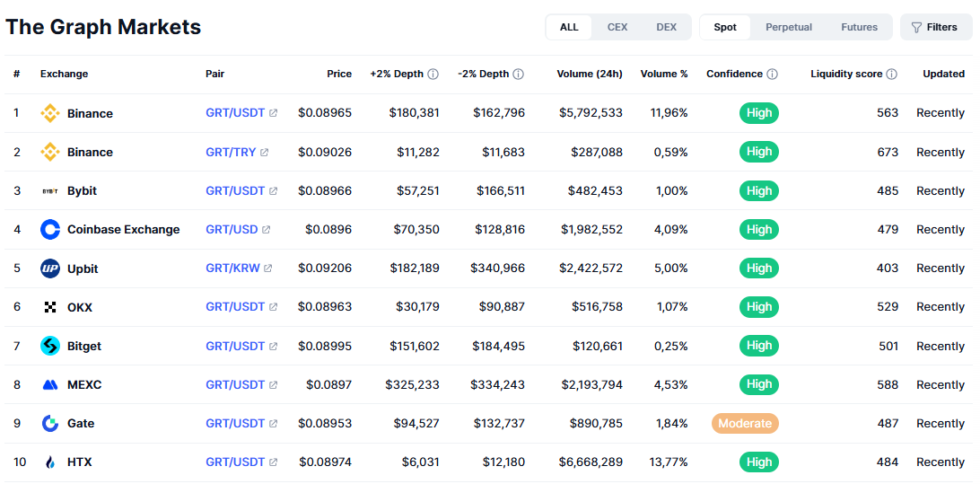Select -2% depth value $340,966 for Upbit
The width and height of the screenshot is (980, 484).
pos(497,268)
